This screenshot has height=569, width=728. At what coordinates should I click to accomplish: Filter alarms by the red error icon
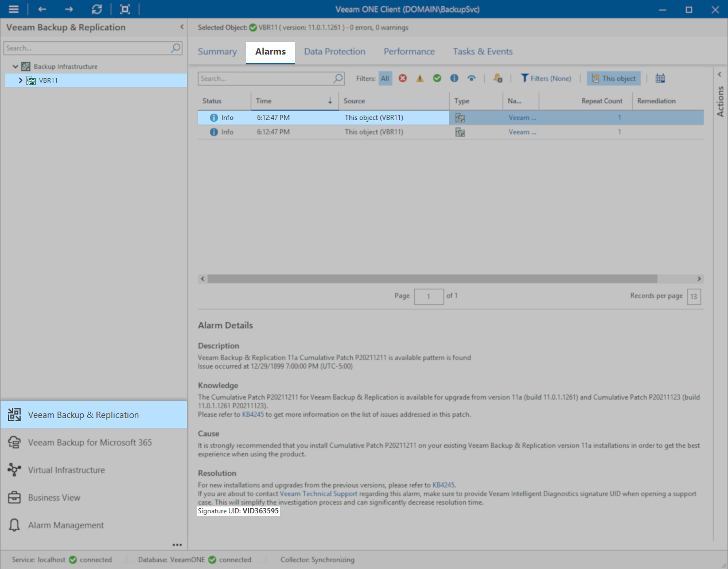(x=403, y=78)
